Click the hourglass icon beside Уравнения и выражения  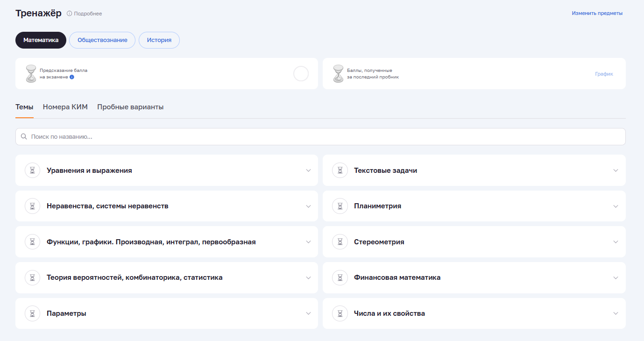pos(32,170)
